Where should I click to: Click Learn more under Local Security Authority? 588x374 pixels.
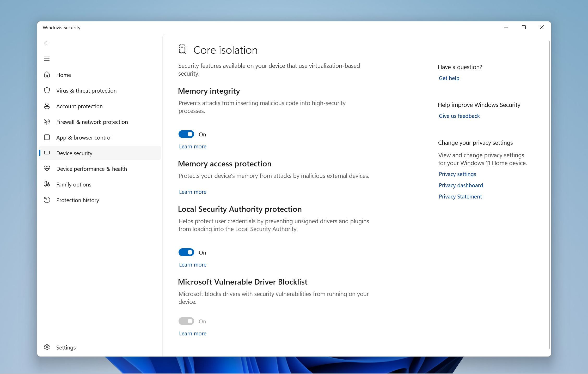(193, 264)
